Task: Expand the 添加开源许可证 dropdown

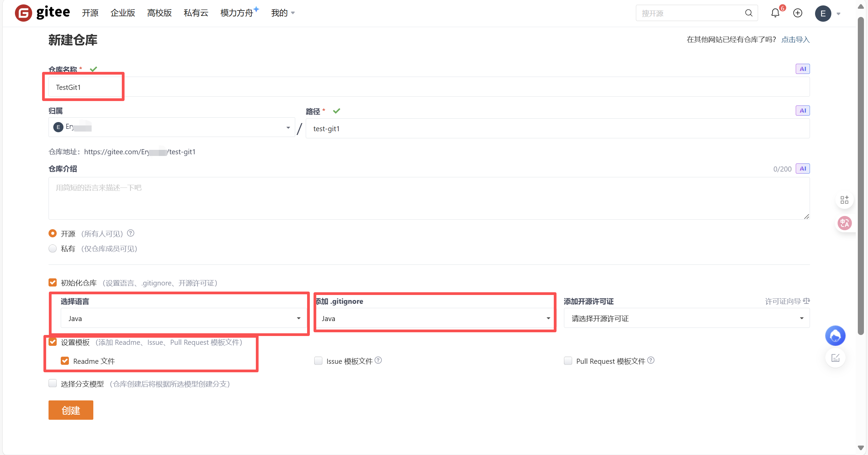Action: [686, 318]
